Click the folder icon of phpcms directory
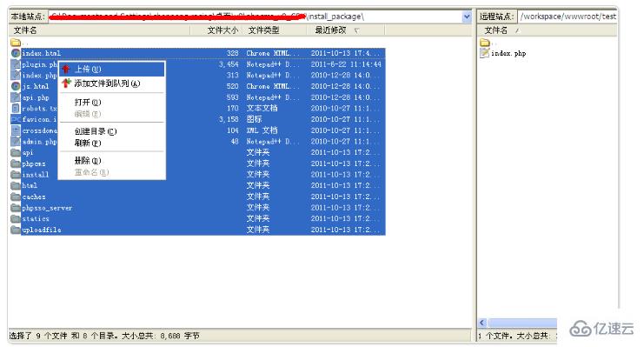This screenshot has height=347, width=644. (16, 163)
